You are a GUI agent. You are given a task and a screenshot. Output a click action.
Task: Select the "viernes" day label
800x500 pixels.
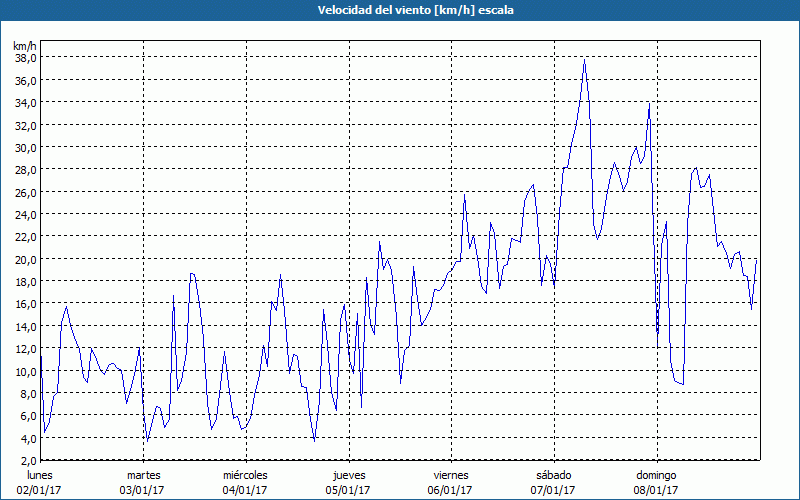click(x=451, y=474)
